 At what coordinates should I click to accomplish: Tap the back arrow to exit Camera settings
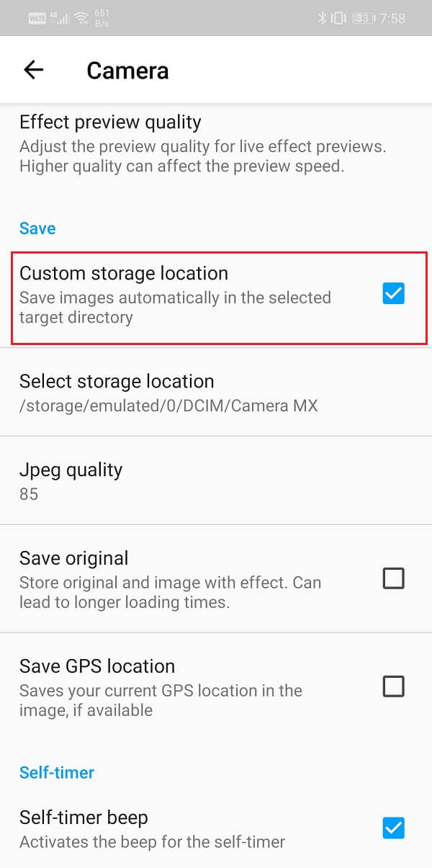click(x=33, y=69)
